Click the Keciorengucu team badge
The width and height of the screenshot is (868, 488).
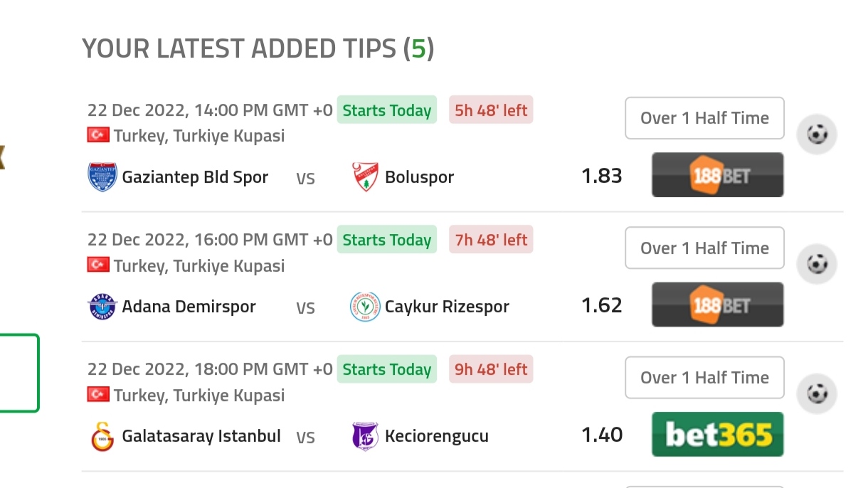pyautogui.click(x=365, y=436)
